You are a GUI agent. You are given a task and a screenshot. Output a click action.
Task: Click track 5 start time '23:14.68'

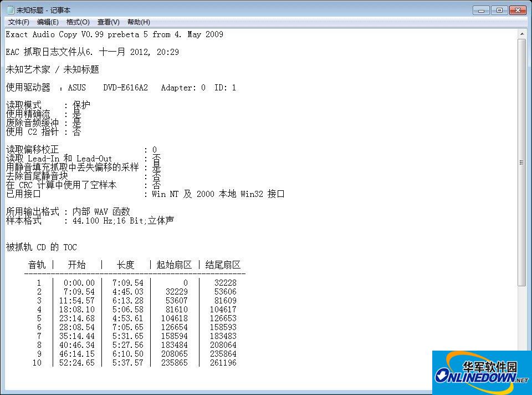point(76,318)
